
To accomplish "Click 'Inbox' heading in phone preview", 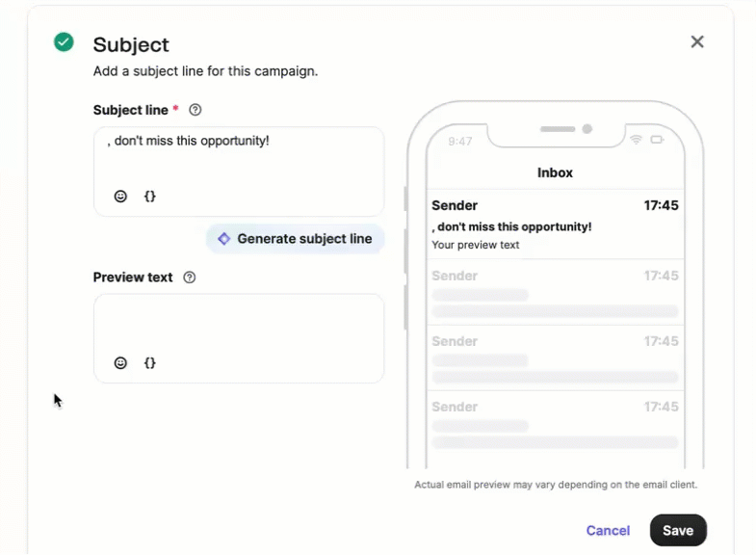I will pyautogui.click(x=555, y=172).
